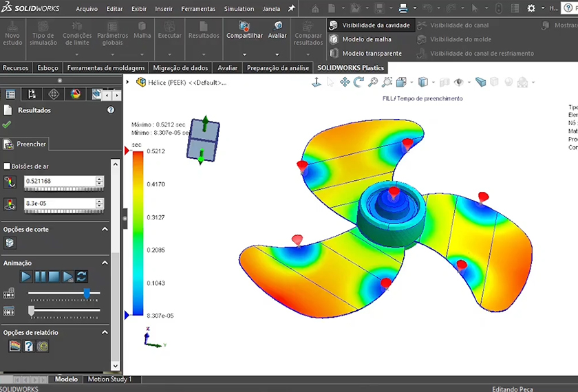Screen dimensions: 578x392
Task: Switch to the Esboço tab
Action: 47,68
